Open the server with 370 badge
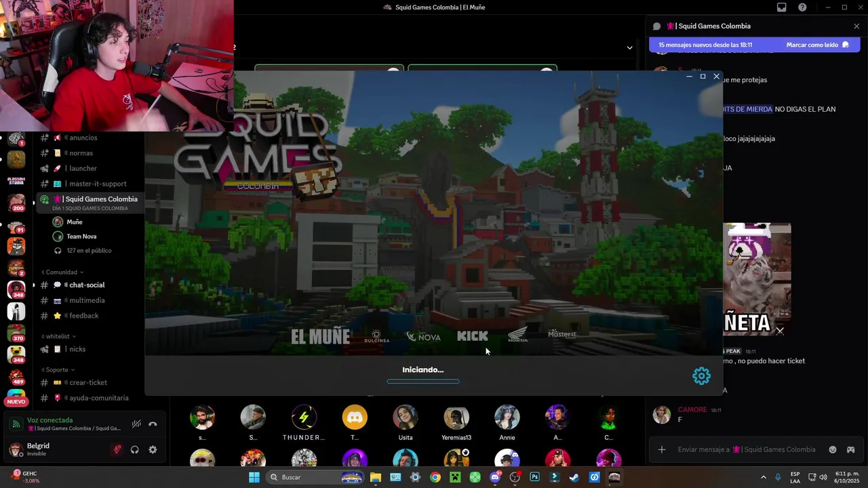 tap(16, 333)
